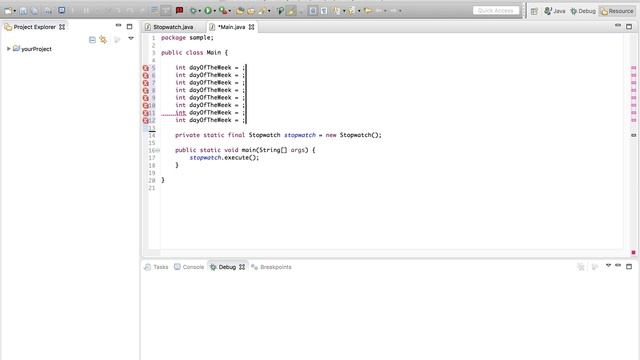Click the New Java Package icon

pyautogui.click(x=240, y=11)
